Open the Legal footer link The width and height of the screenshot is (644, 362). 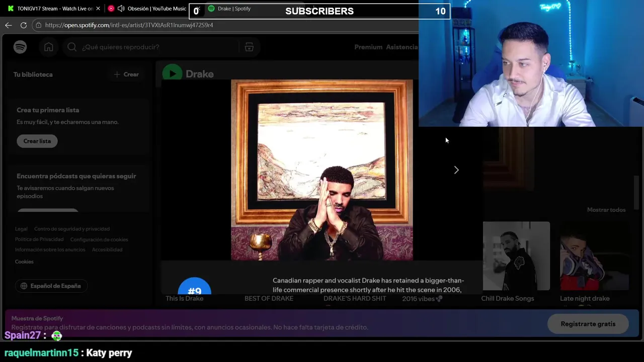click(x=21, y=229)
